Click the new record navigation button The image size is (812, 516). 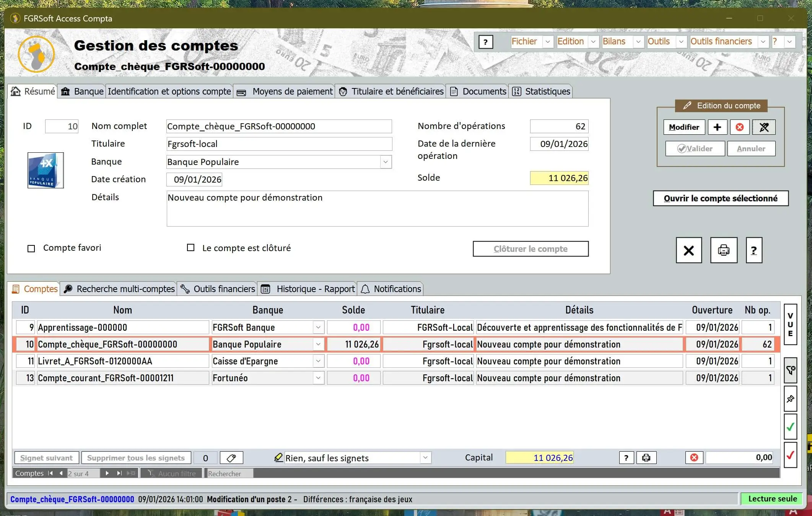(x=131, y=474)
